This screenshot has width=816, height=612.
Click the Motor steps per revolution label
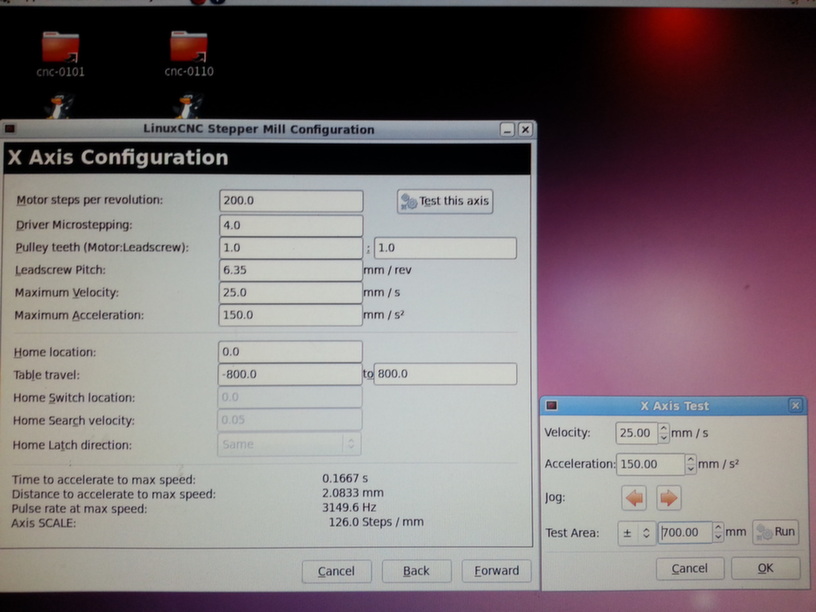(x=90, y=200)
